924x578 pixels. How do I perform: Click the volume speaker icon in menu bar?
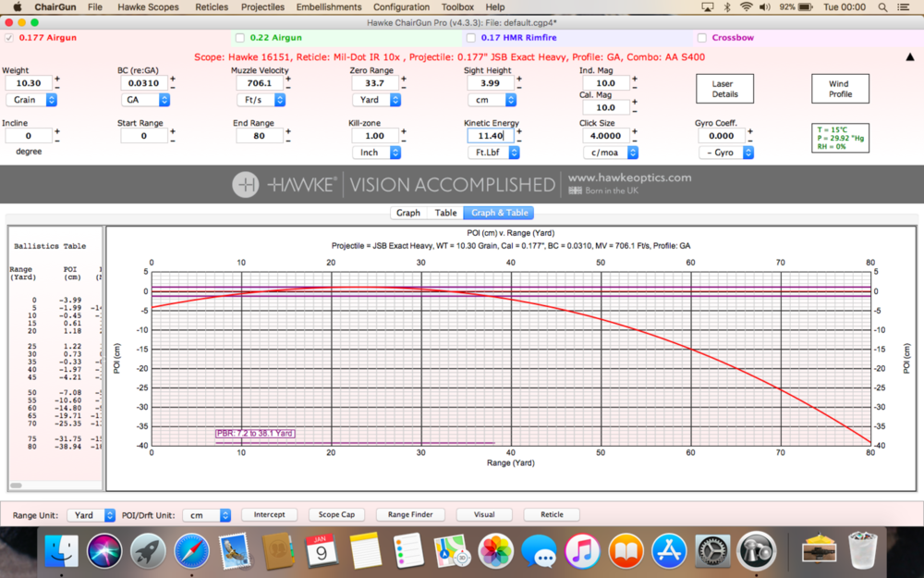765,7
